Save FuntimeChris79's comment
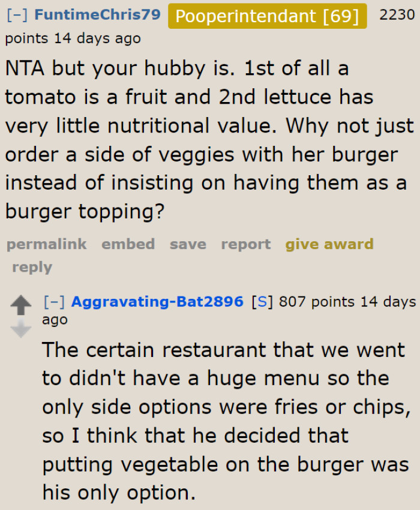The image size is (420, 510). coord(187,244)
